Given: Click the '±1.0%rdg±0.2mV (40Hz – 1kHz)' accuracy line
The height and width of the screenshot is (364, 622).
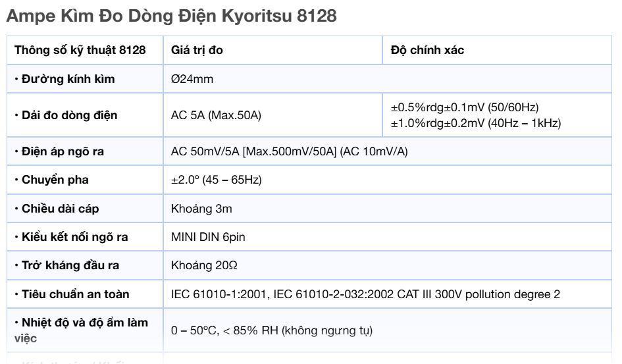Looking at the screenshot, I should pyautogui.click(x=476, y=123).
